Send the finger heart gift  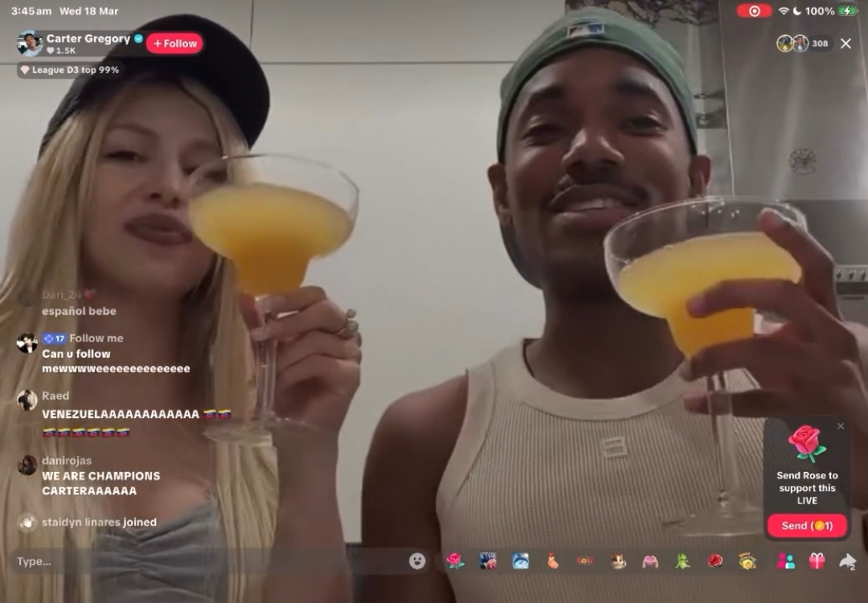[552, 561]
